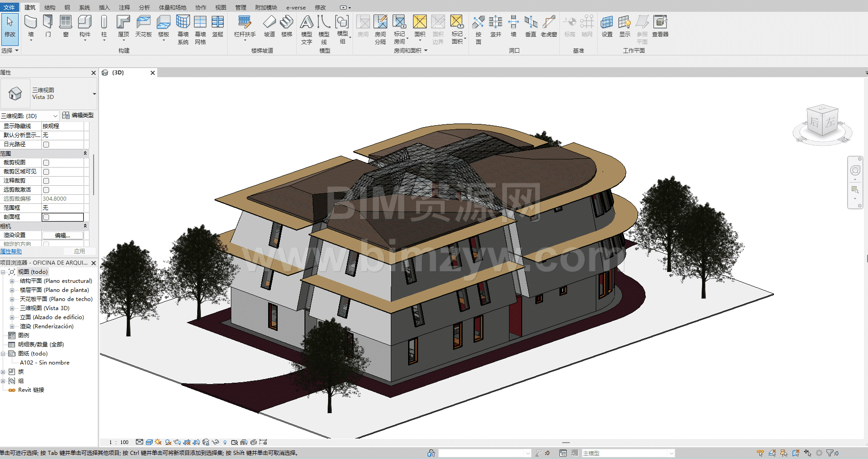
Task: Toggle the 注释裁剪 checkbox
Action: coord(46,181)
